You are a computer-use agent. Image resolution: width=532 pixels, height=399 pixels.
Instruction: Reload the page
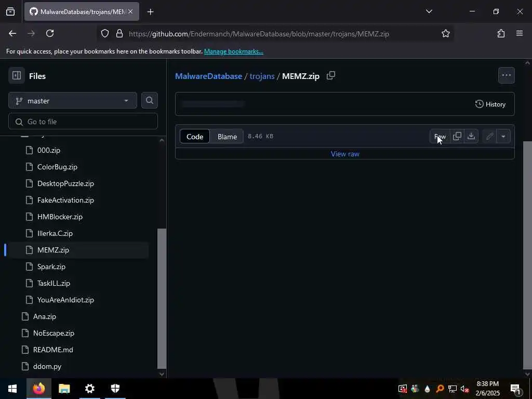[x=50, y=33]
